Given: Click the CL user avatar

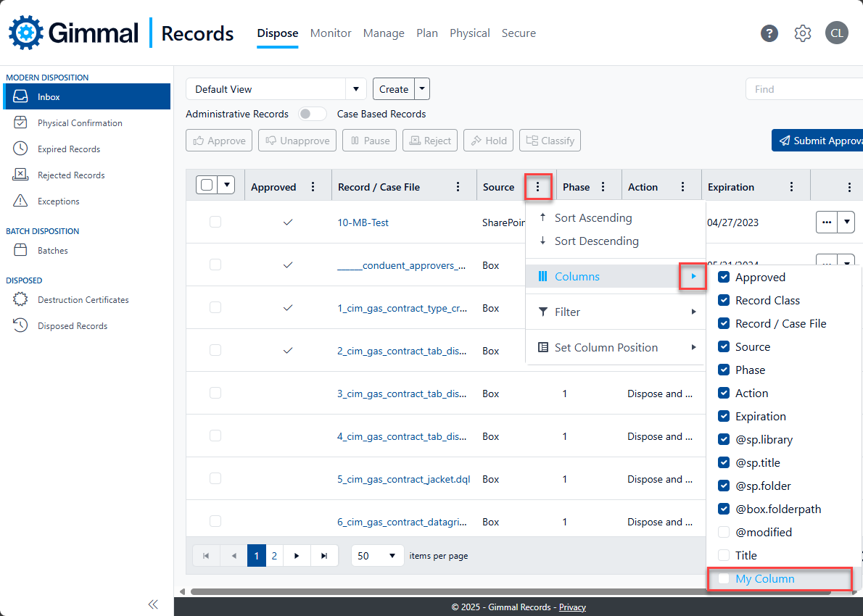Looking at the screenshot, I should pos(836,33).
